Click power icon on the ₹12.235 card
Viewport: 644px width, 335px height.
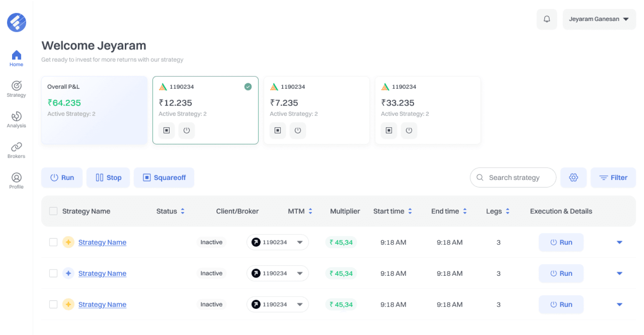[x=187, y=130]
